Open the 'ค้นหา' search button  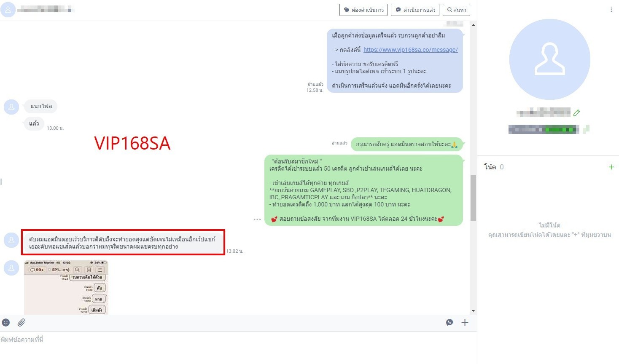pos(456,10)
